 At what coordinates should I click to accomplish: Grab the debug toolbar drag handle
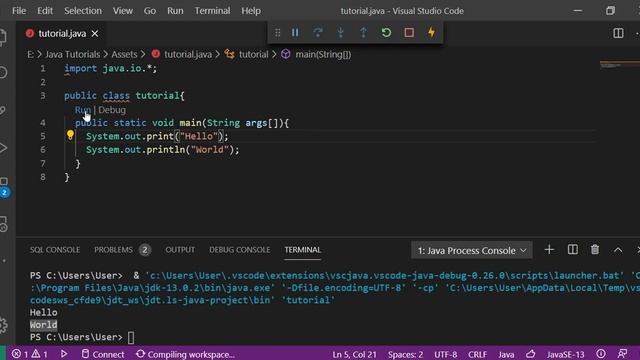click(278, 33)
